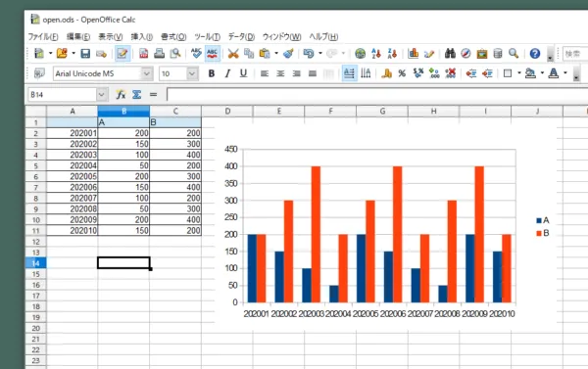Toggle Bold formatting
588x369 pixels.
212,73
